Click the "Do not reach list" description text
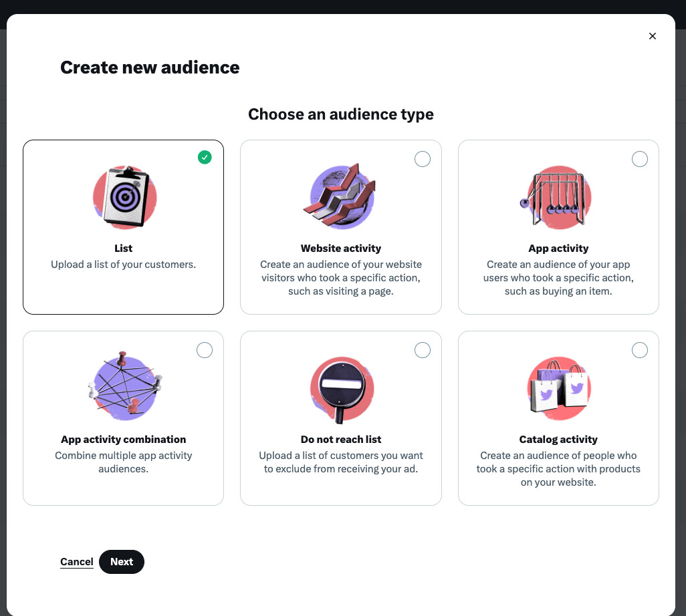 coord(341,462)
